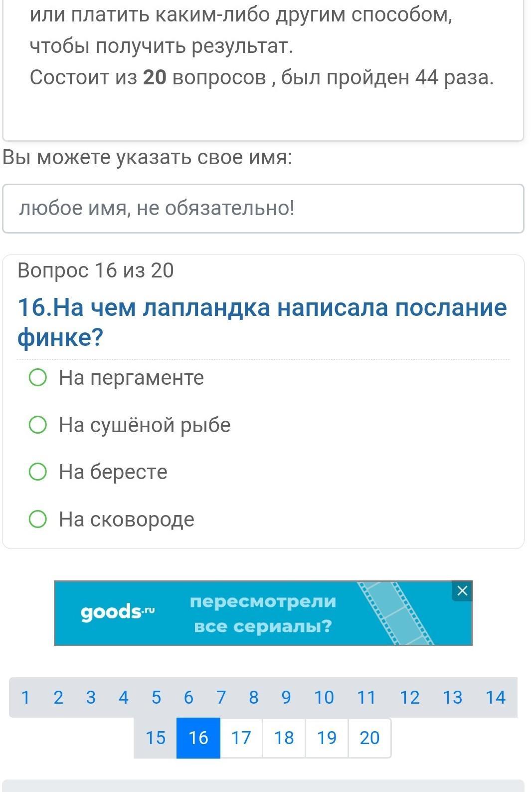Screen dimensions: 532x792
Task: Click the name input field
Action: pyautogui.click(x=263, y=208)
